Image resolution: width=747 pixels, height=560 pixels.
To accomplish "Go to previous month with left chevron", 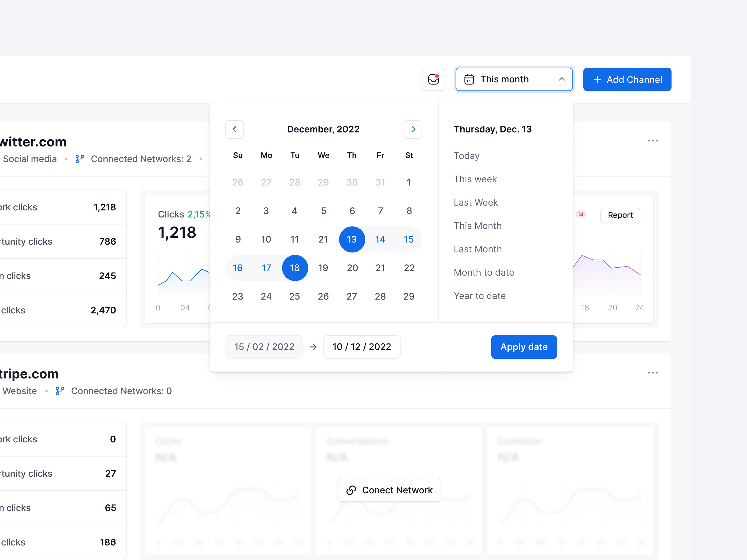I will point(234,129).
